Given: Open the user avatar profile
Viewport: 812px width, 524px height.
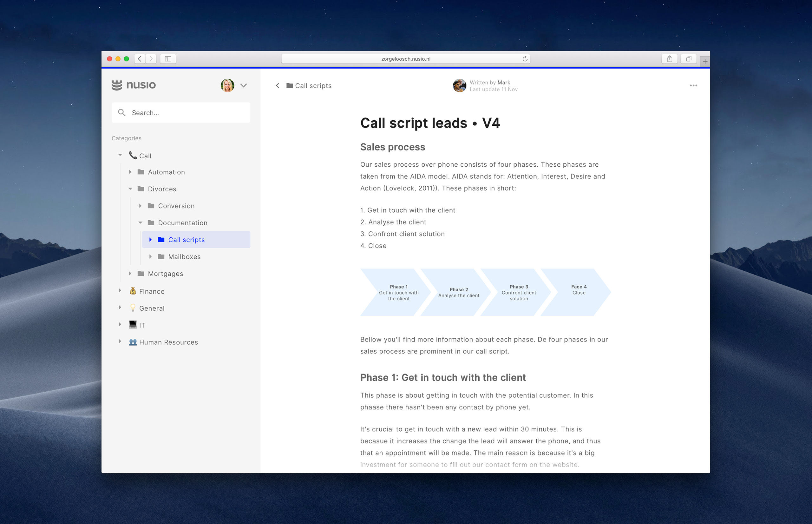Looking at the screenshot, I should [x=227, y=85].
